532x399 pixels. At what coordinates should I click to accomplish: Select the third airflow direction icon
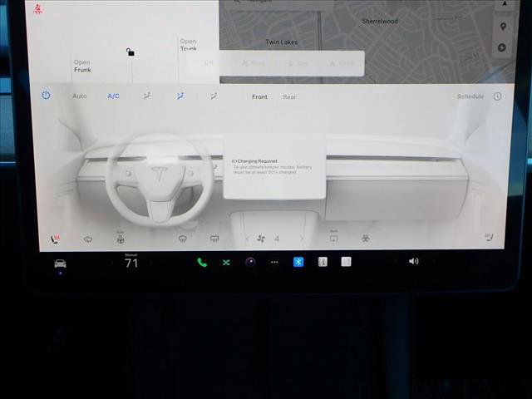[x=214, y=96]
